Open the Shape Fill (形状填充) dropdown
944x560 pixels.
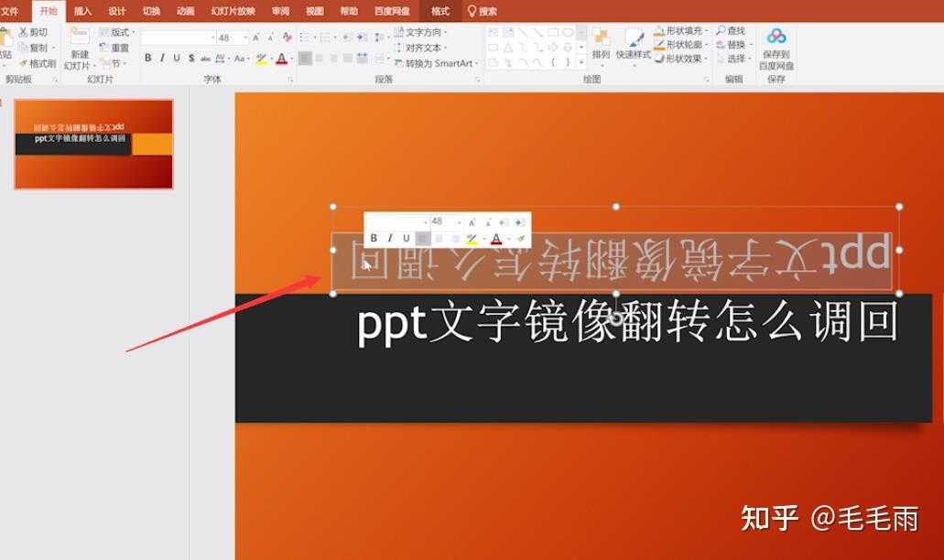[x=679, y=30]
